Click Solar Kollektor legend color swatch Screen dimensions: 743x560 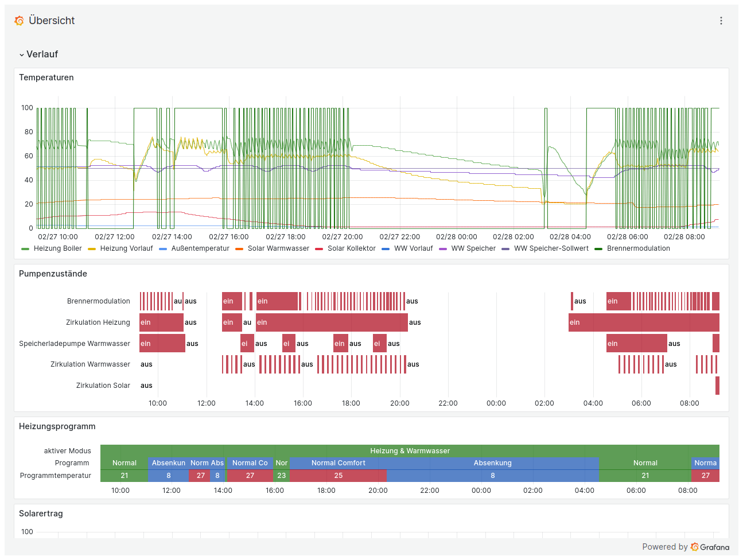point(319,249)
